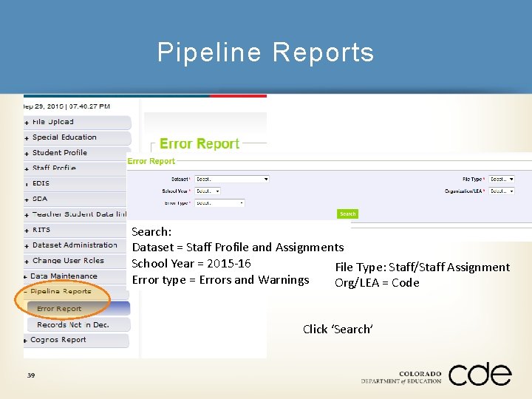Viewport: 532px width, 399px height.
Task: Click the large green Error Report heading
Action: coord(199,144)
